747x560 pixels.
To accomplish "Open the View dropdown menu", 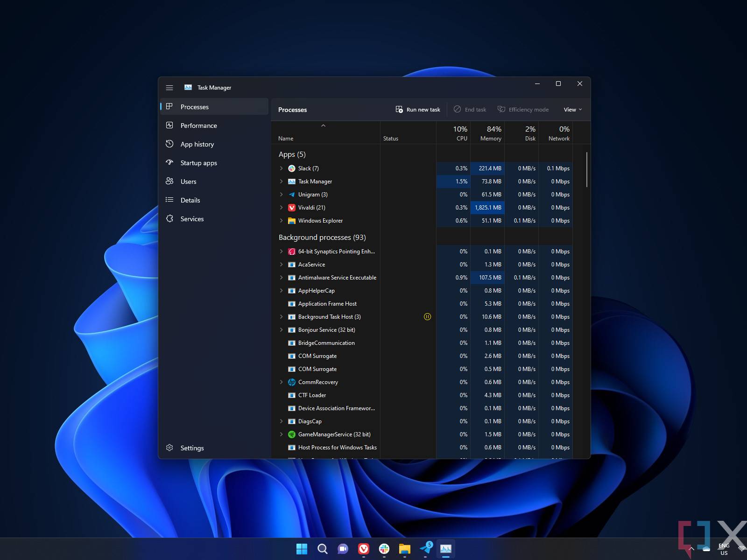I will coord(572,110).
